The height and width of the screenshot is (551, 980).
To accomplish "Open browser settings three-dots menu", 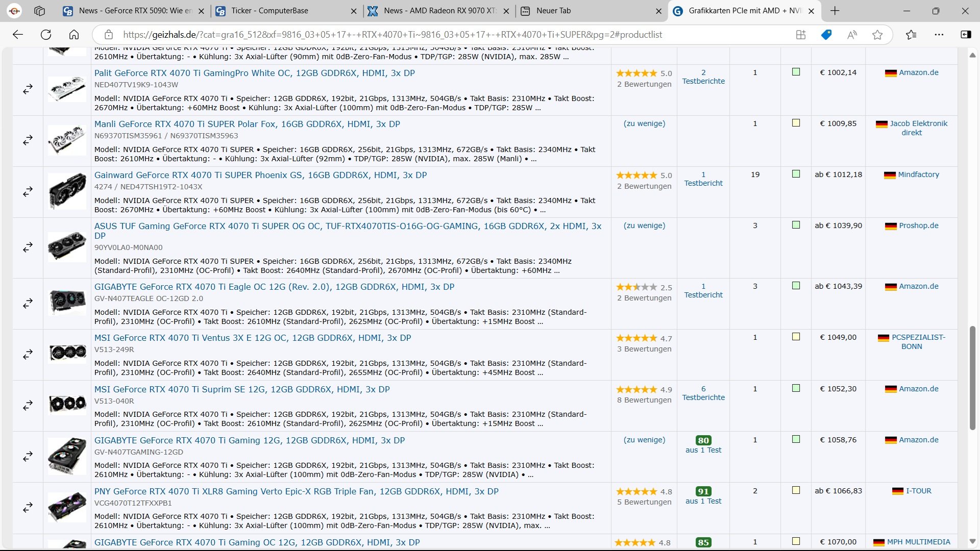I will click(939, 35).
